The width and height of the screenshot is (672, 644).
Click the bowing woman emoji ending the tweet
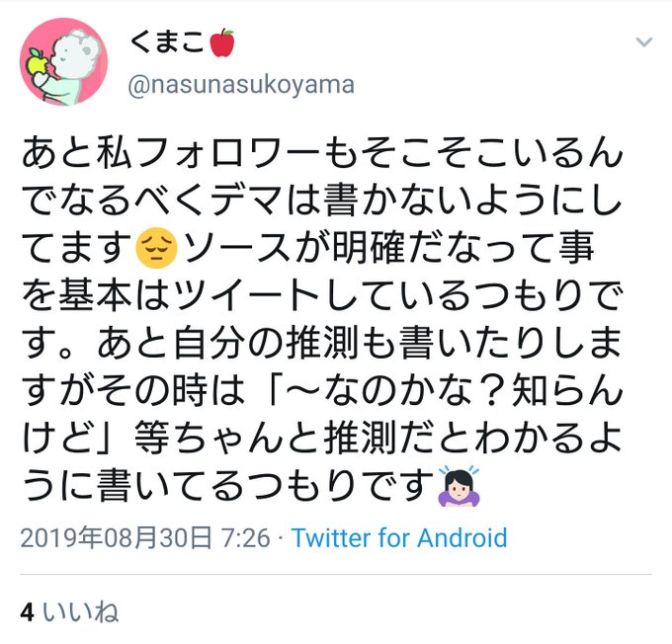pos(459,486)
